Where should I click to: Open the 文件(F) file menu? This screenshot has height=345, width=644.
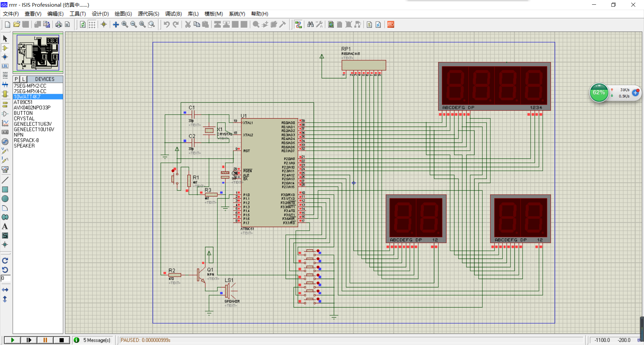point(11,14)
